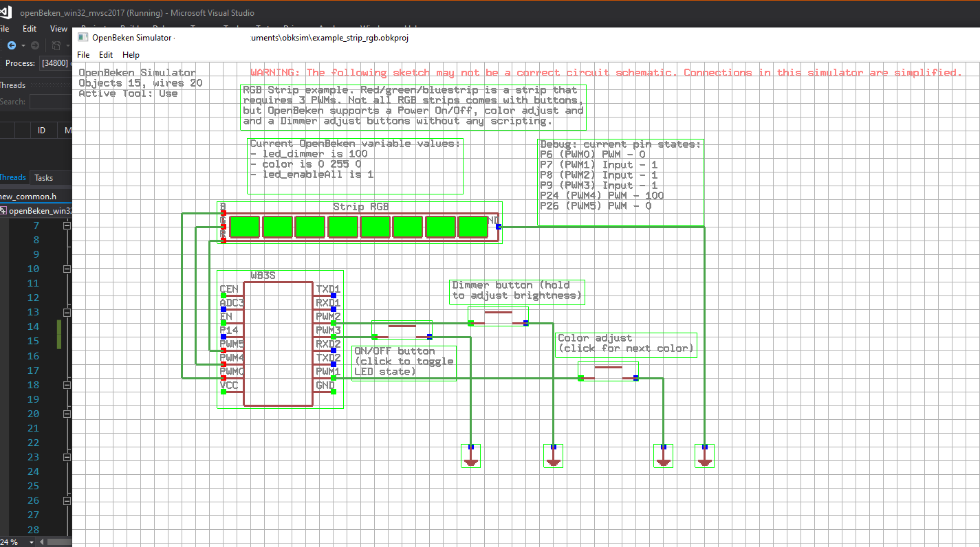This screenshot has height=547, width=980.
Task: Click the RXD2 pin on WB3S
Action: point(334,350)
